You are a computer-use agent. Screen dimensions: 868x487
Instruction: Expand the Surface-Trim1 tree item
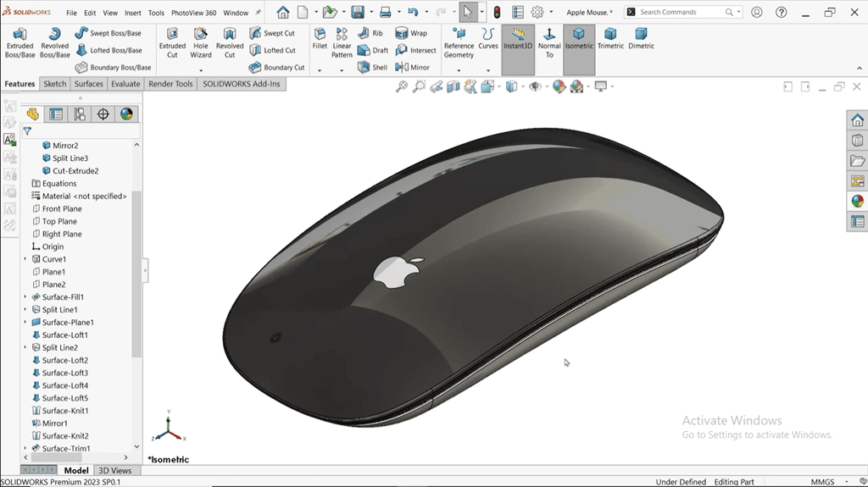[25, 448]
